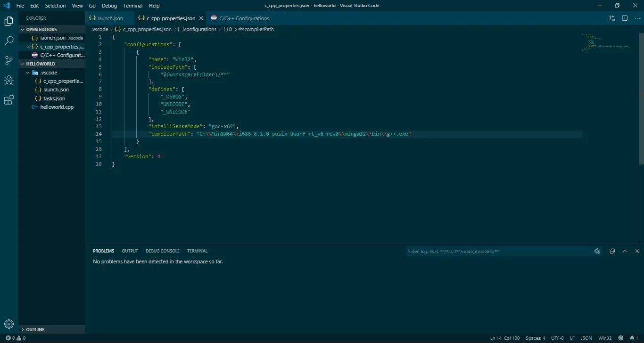644x343 pixels.
Task: Change file encoding UTF-8
Action: (557, 338)
